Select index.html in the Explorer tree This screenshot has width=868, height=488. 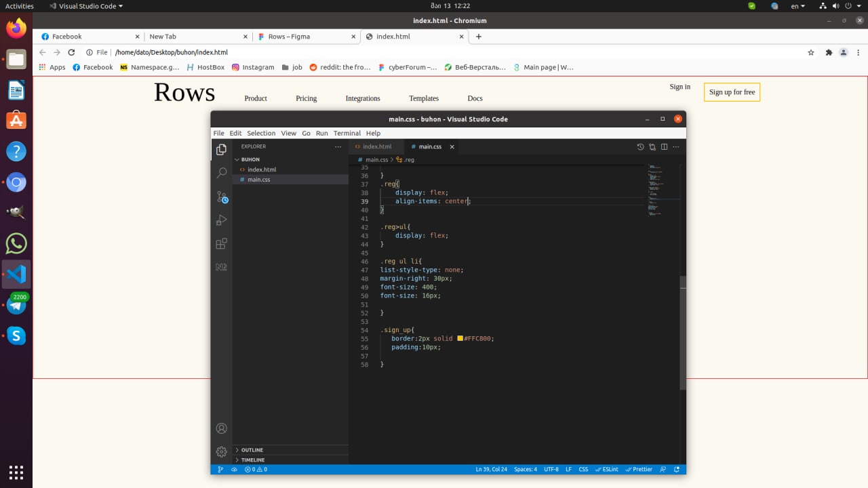click(x=290, y=169)
